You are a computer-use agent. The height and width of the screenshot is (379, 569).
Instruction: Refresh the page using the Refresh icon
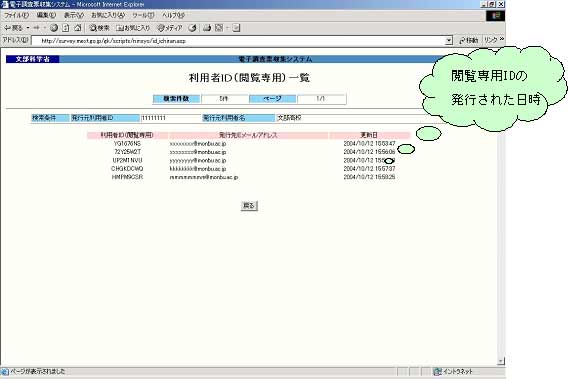(x=66, y=28)
